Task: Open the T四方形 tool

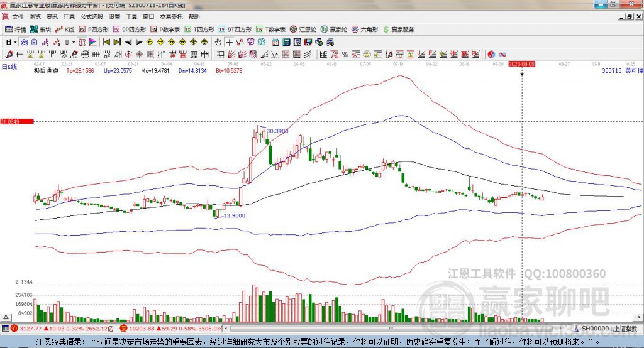Action: [x=199, y=30]
